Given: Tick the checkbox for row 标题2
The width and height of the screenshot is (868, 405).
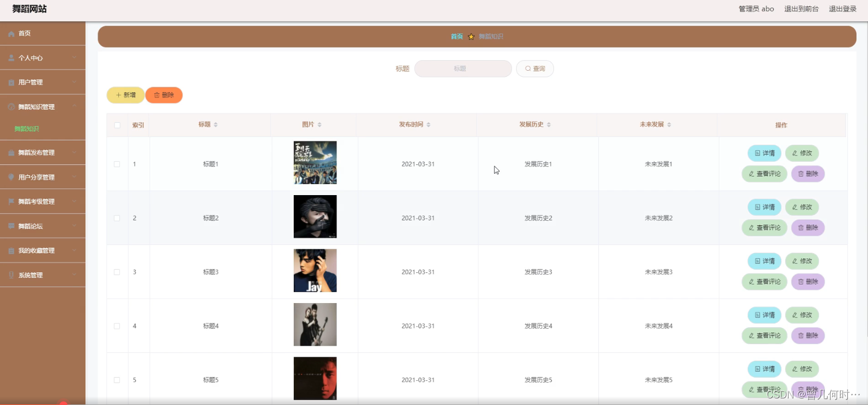Looking at the screenshot, I should pyautogui.click(x=117, y=218).
